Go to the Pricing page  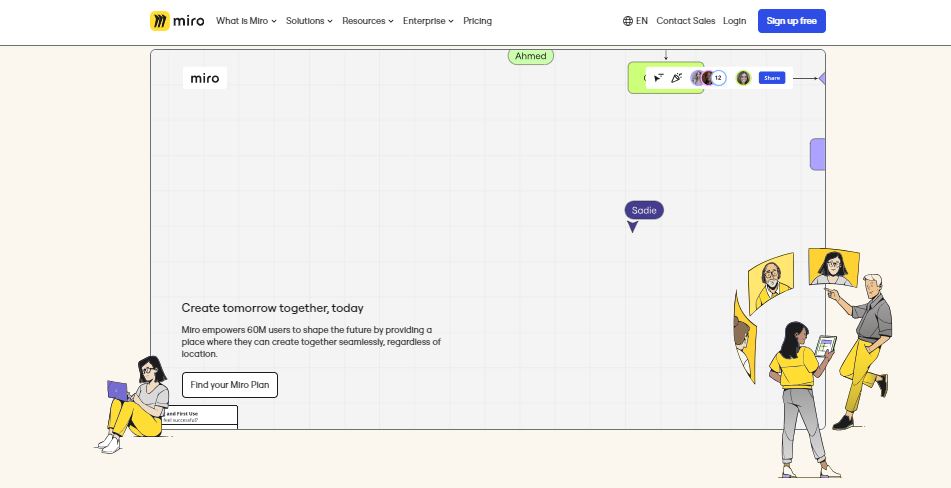pyautogui.click(x=477, y=21)
